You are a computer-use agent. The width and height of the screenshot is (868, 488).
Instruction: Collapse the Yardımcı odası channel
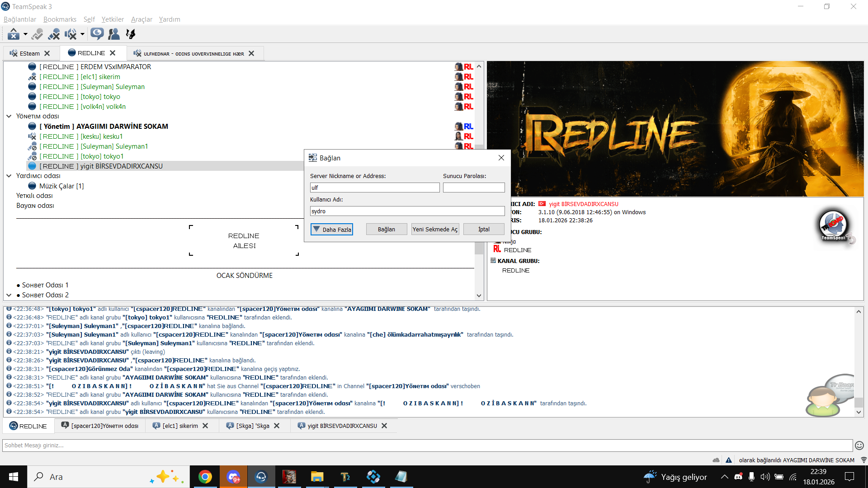click(x=9, y=176)
